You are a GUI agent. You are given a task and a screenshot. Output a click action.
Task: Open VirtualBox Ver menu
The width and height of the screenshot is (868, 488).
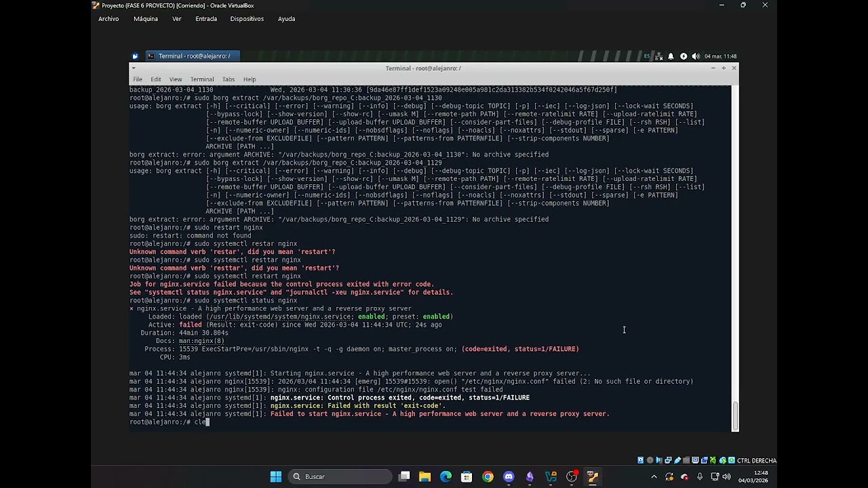coord(177,19)
